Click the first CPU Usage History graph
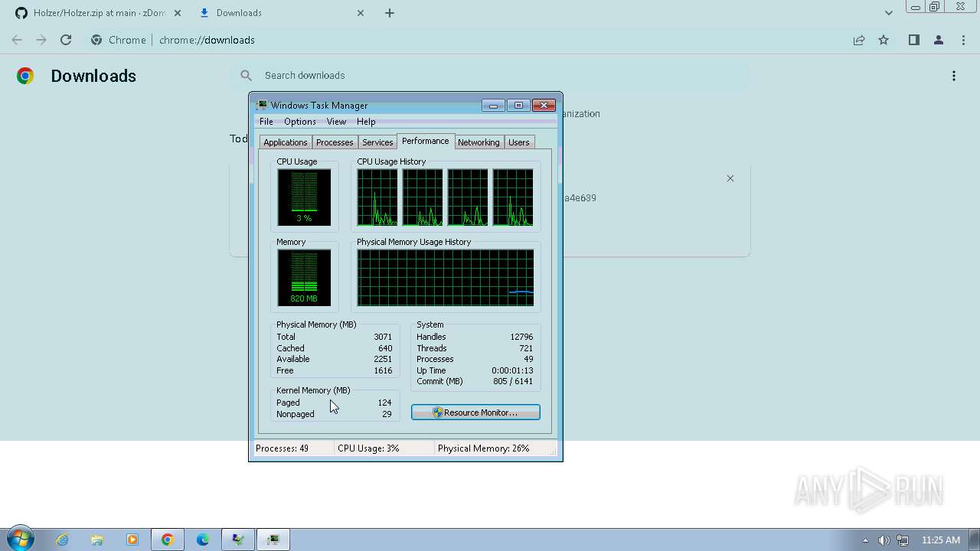 377,197
